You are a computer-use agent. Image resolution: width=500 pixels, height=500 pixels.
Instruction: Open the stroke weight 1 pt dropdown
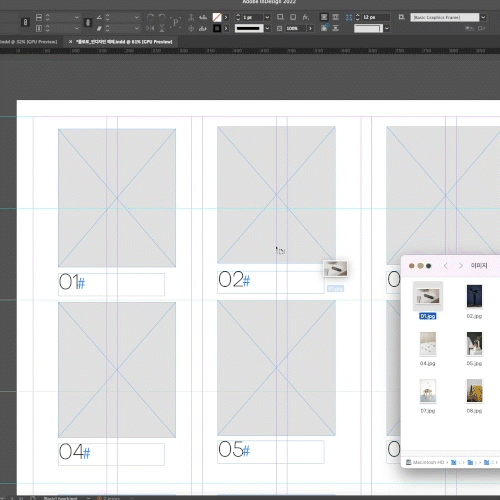click(x=267, y=17)
